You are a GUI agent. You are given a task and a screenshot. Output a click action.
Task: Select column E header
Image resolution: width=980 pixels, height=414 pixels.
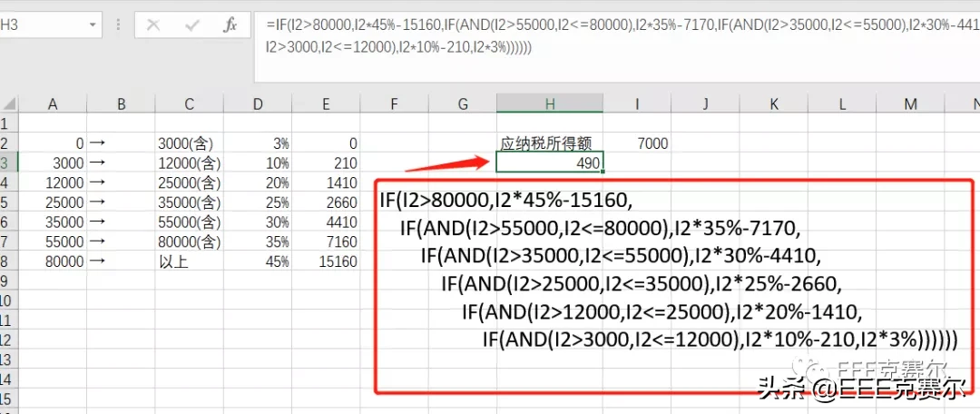pyautogui.click(x=326, y=104)
